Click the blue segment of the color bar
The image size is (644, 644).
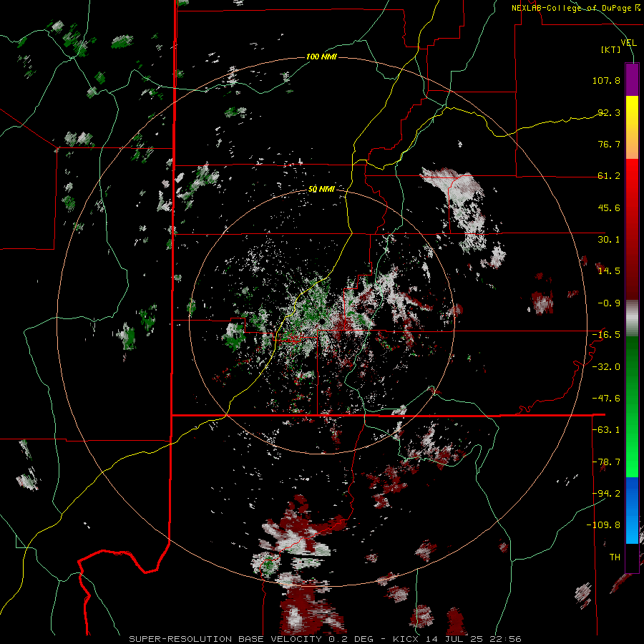point(632,509)
